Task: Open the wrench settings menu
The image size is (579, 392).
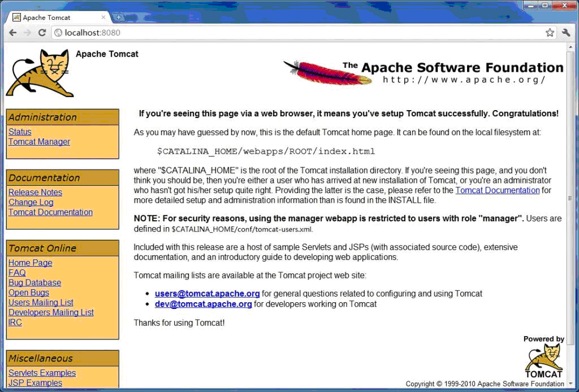Action: coord(566,32)
